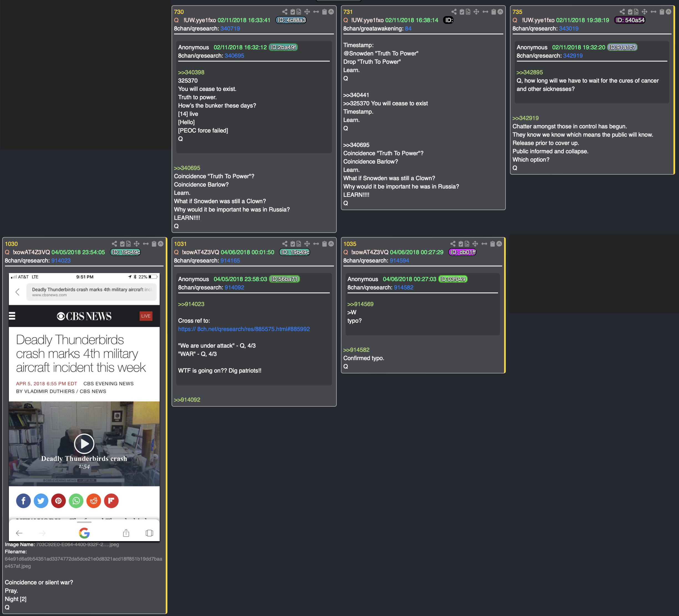Click the move arrows icon on post 735
This screenshot has width=679, height=616.
coord(644,12)
